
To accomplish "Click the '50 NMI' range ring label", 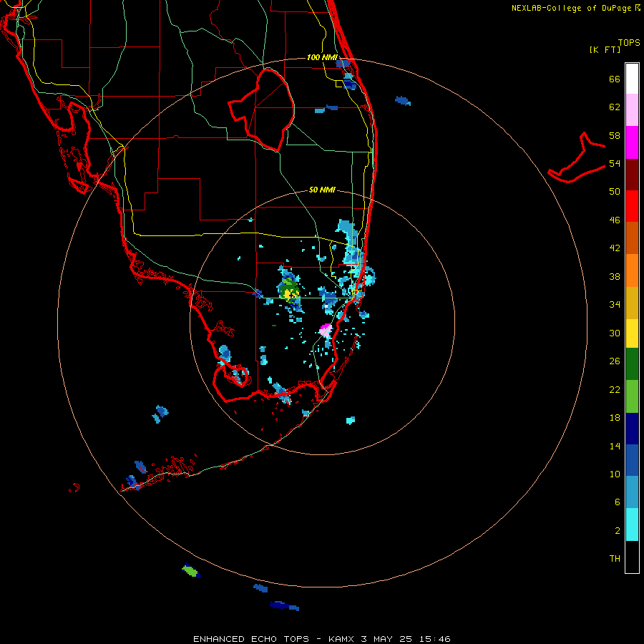I will (x=322, y=190).
